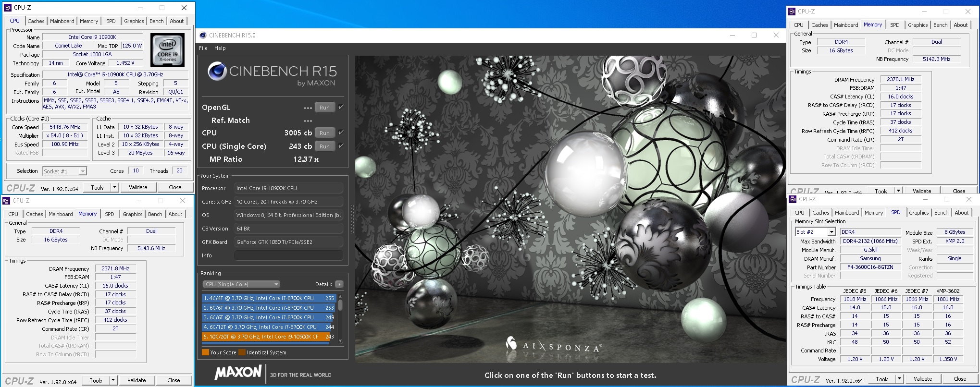Image resolution: width=980 pixels, height=387 pixels.
Task: Minimize the Cinebench R15.0 window
Action: click(732, 35)
